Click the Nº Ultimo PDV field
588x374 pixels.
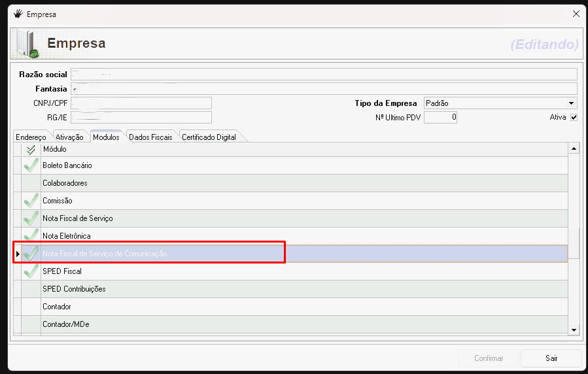tap(440, 118)
